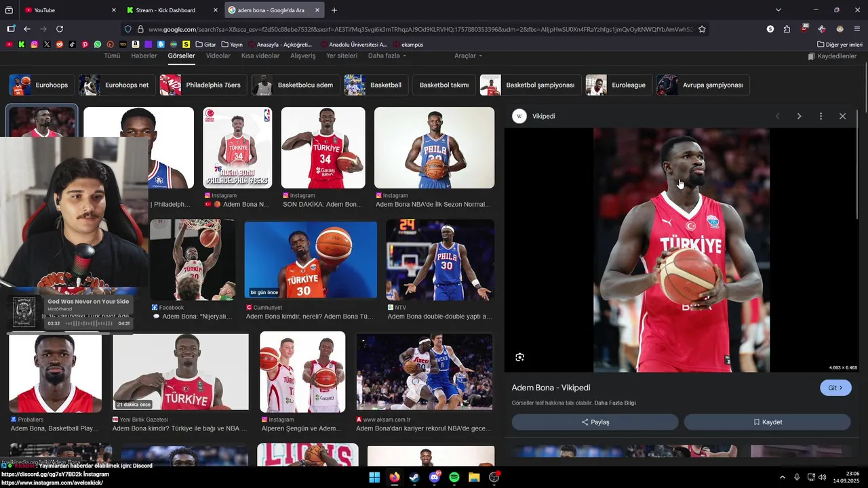Open the Windows Start menu
Image resolution: width=868 pixels, height=488 pixels.
[x=374, y=477]
